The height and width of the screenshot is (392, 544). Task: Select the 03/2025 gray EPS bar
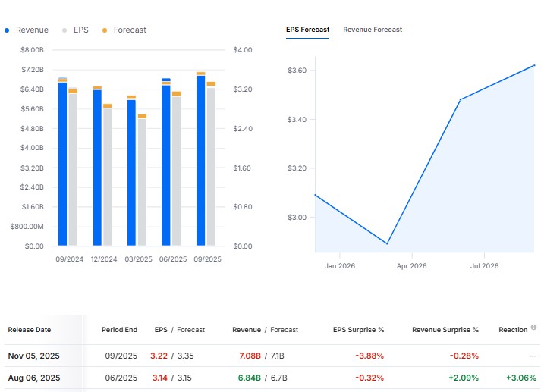(143, 182)
